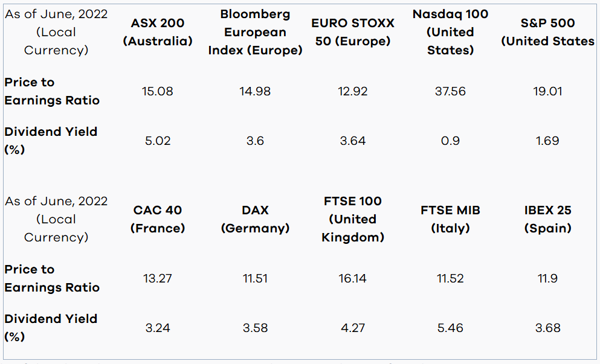Click the Nasdaq 100 dividend yield 0.9
Screen dimensions: 600x364
pos(450,141)
